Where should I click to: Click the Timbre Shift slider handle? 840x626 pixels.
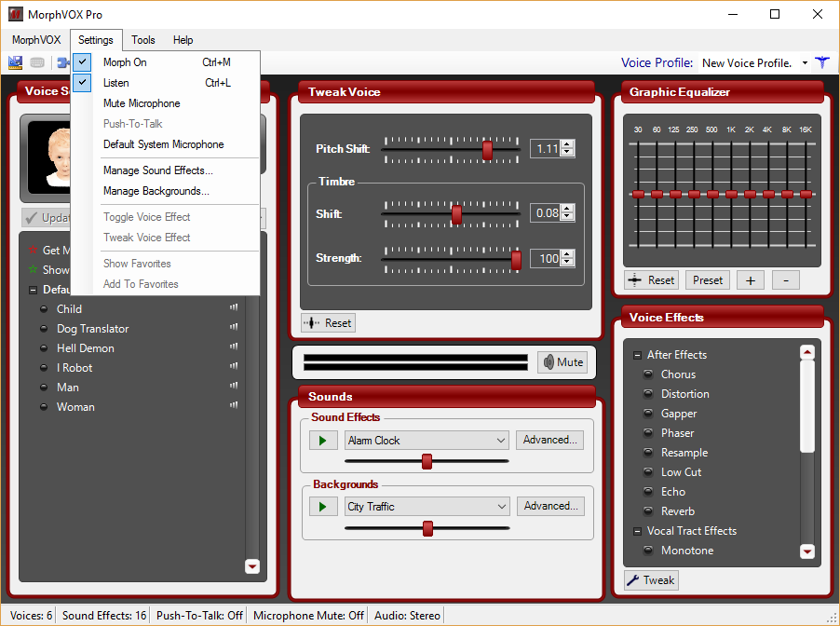[x=456, y=214]
